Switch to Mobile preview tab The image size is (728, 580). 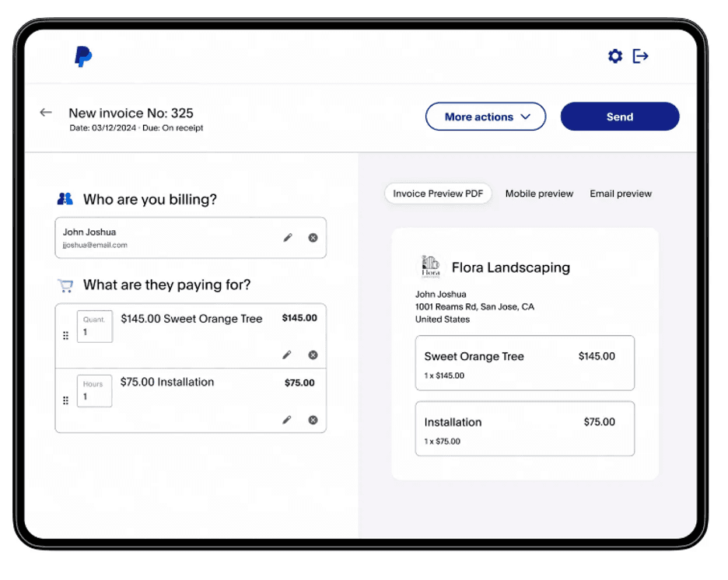(x=539, y=194)
